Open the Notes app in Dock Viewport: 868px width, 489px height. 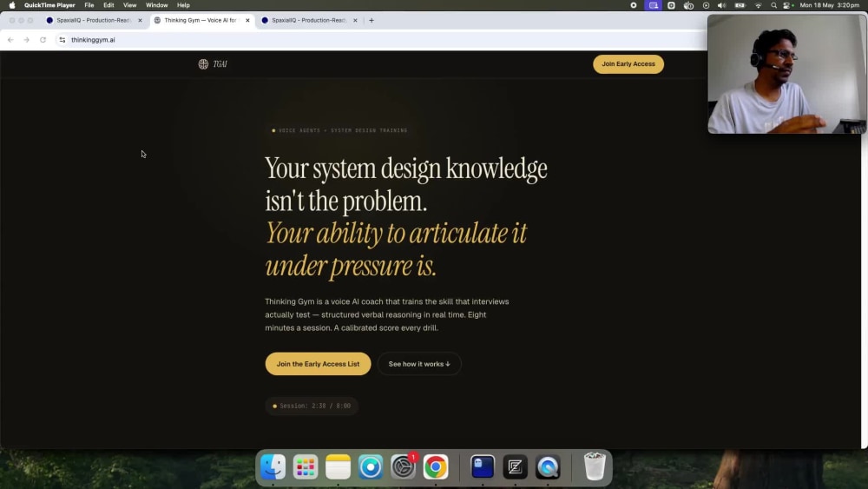click(x=339, y=466)
